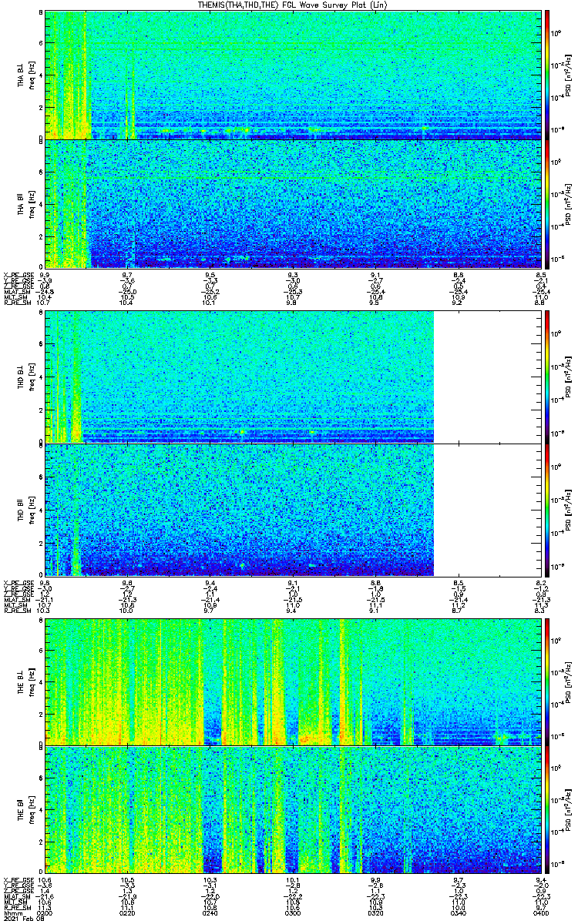Click the PSD color bar beside THE B-parallel
This screenshot has width=578, height=924.
point(547,809)
